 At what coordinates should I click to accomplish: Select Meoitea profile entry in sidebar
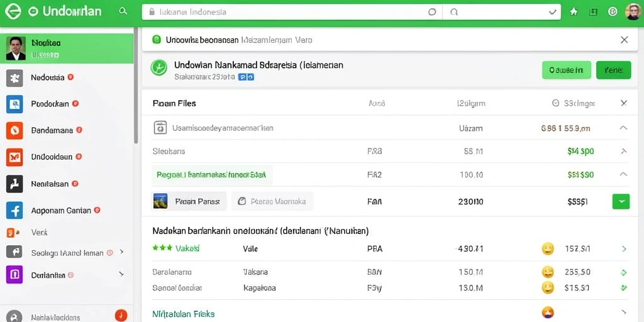tap(67, 48)
